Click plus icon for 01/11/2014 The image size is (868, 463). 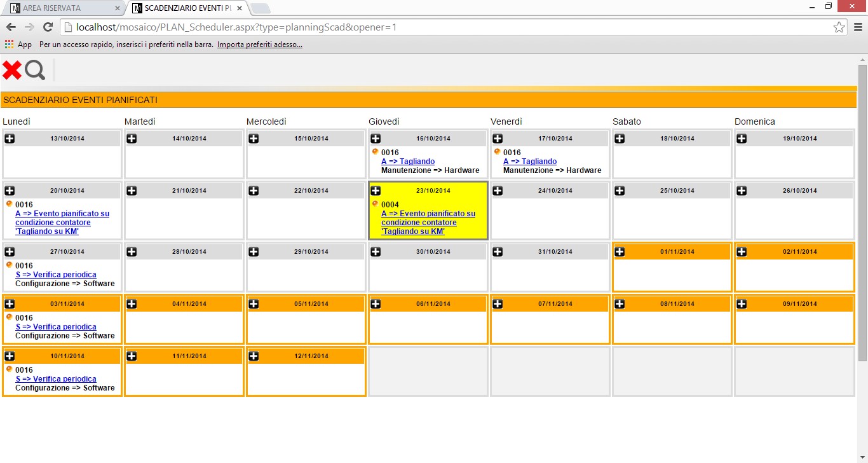(x=620, y=252)
